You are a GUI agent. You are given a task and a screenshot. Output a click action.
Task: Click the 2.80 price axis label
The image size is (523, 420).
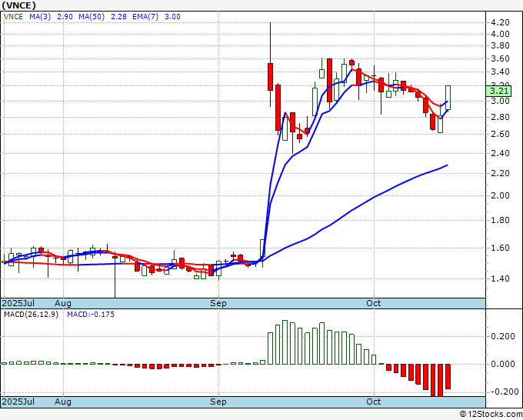point(501,117)
